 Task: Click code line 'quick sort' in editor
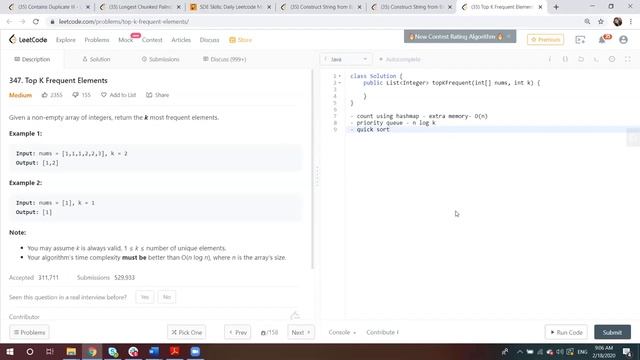point(373,129)
